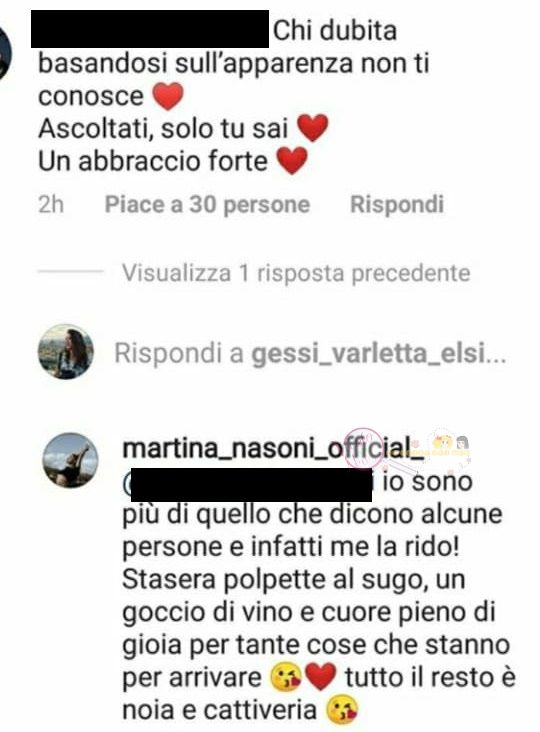Tap the red heart after "conosce"
The image size is (540, 732).
168,96
